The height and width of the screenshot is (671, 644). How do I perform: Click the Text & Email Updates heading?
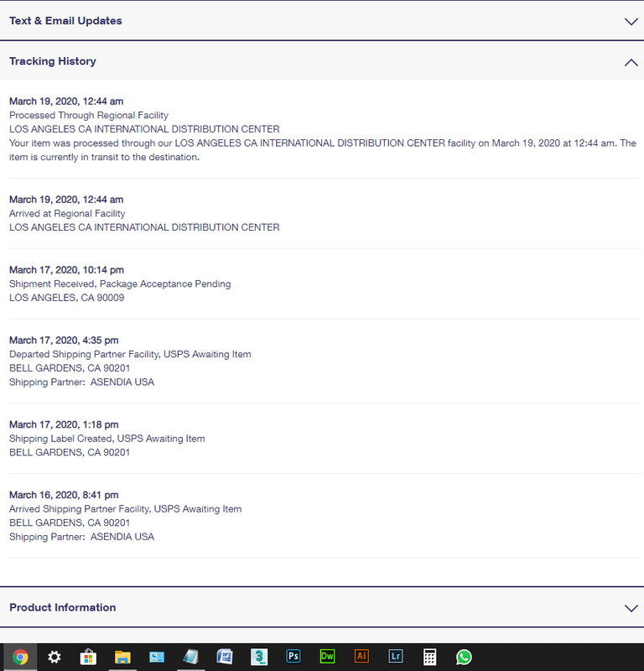[x=65, y=20]
